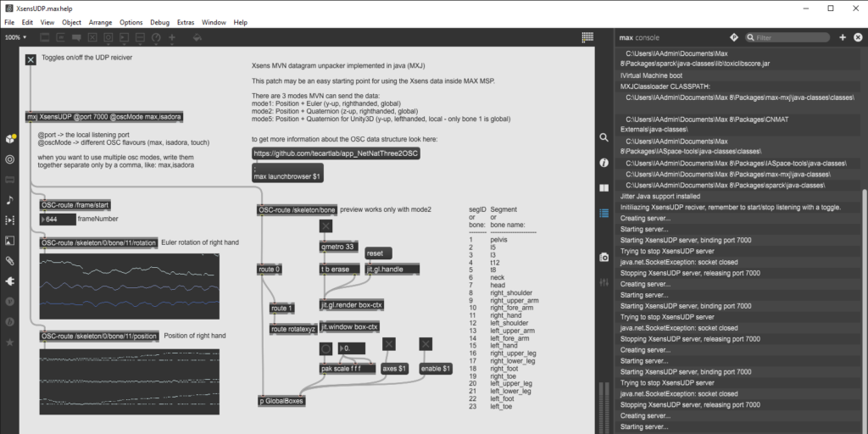Add a slider object from toolbar
Screen dimensions: 868x434
click(x=140, y=37)
